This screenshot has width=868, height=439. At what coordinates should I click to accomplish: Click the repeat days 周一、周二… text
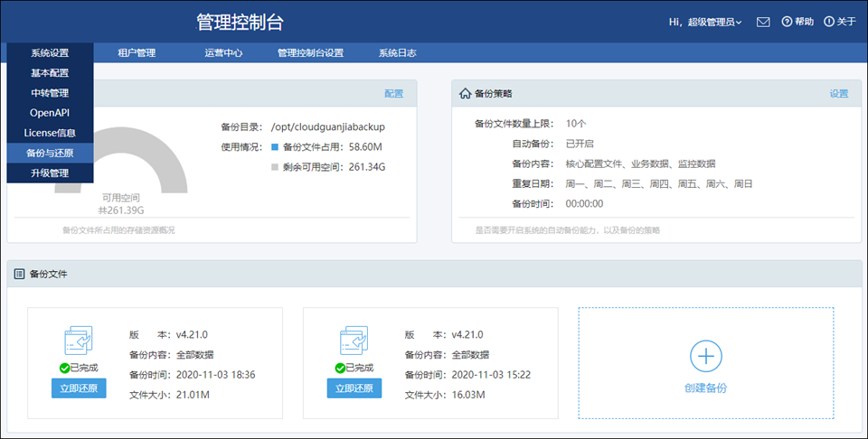pyautogui.click(x=659, y=184)
